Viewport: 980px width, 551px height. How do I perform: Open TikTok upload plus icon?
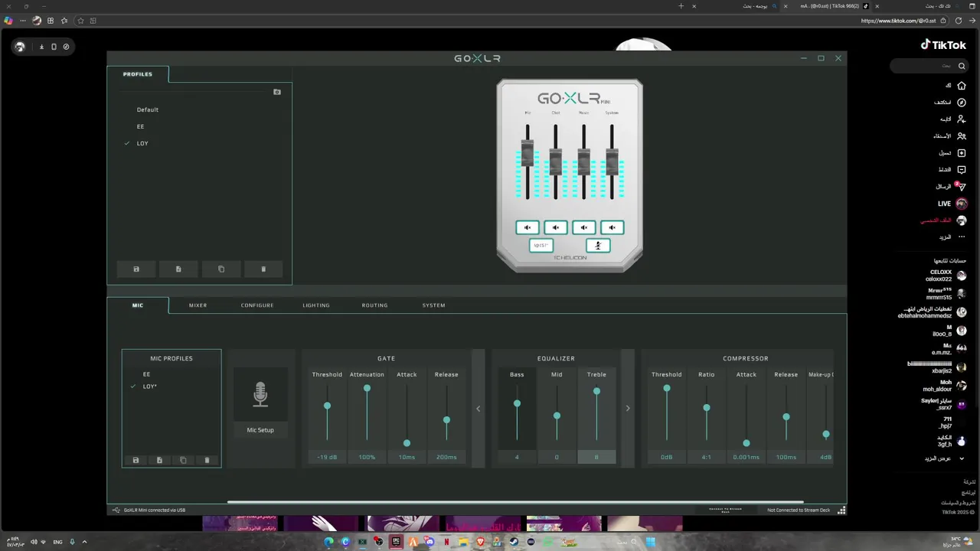coord(962,153)
